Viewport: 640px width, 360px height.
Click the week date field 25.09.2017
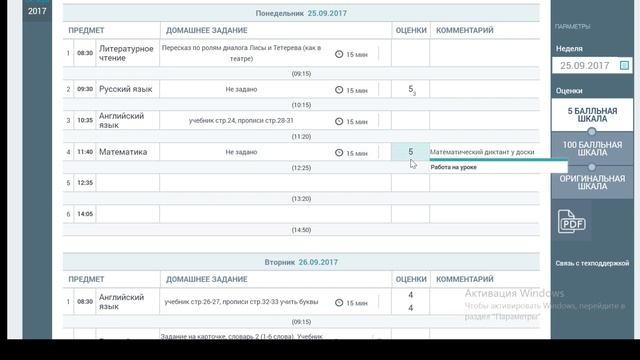pyautogui.click(x=592, y=65)
